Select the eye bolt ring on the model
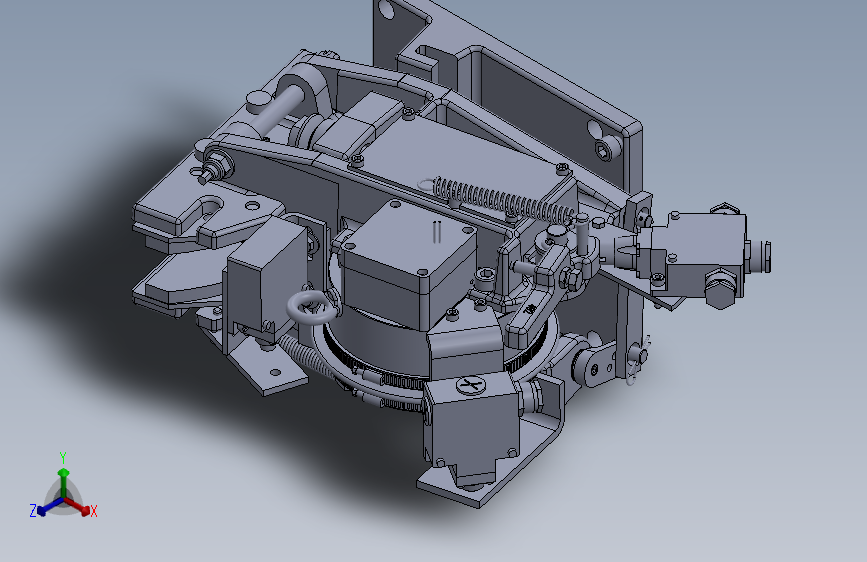This screenshot has height=562, width=867. pyautogui.click(x=310, y=307)
